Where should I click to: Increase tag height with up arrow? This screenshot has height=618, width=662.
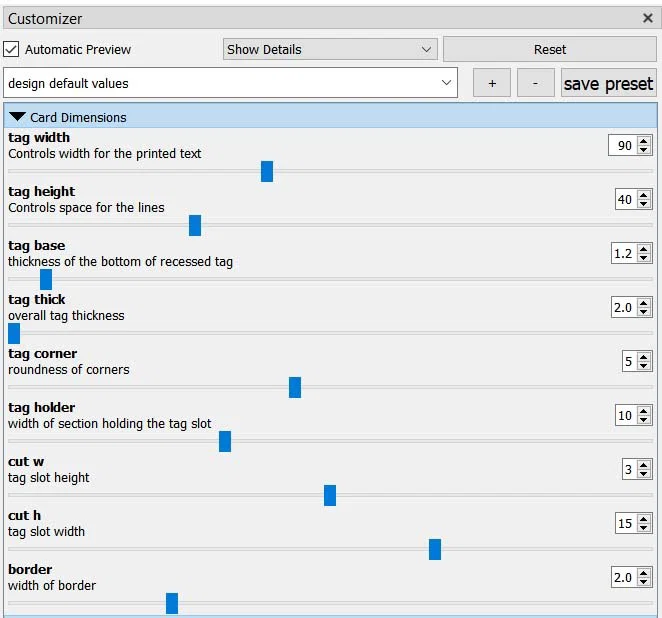[643, 195]
